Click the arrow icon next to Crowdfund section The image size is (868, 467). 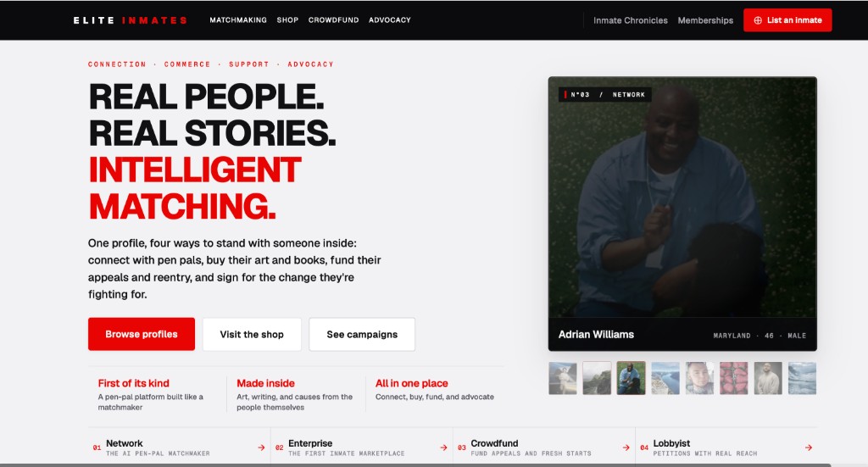626,448
